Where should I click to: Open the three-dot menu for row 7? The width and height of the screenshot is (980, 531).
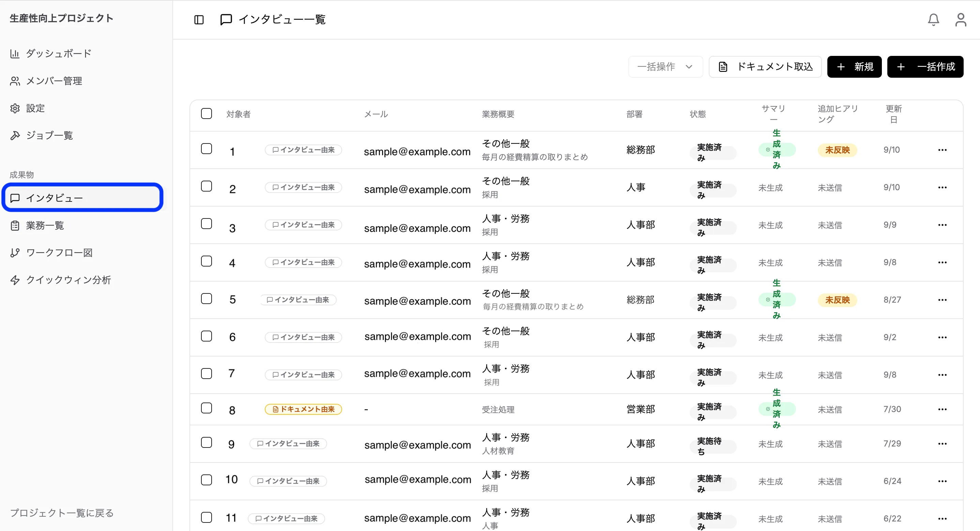point(942,375)
